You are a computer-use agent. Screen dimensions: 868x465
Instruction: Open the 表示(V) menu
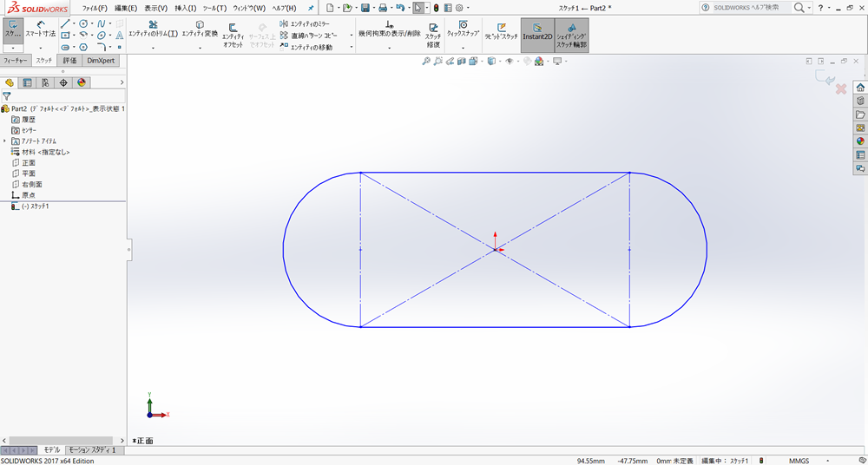click(156, 9)
